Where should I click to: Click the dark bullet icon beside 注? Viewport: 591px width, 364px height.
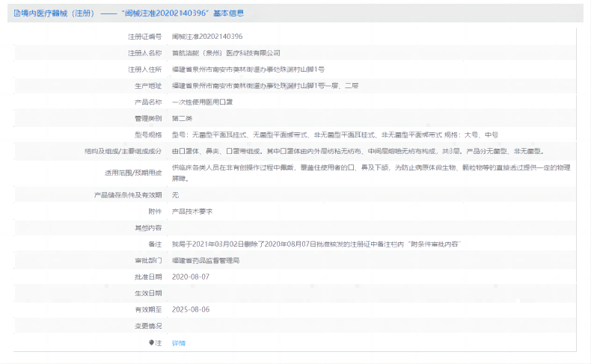point(150,342)
